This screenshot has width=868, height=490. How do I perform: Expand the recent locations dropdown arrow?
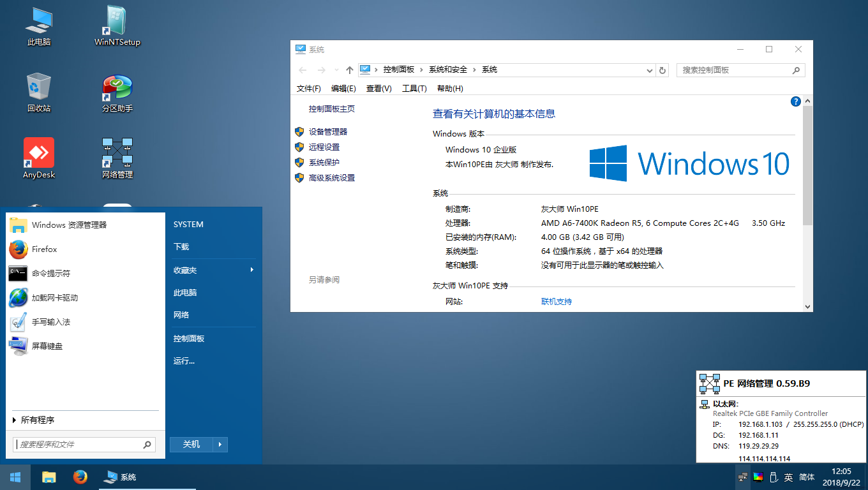pyautogui.click(x=336, y=70)
